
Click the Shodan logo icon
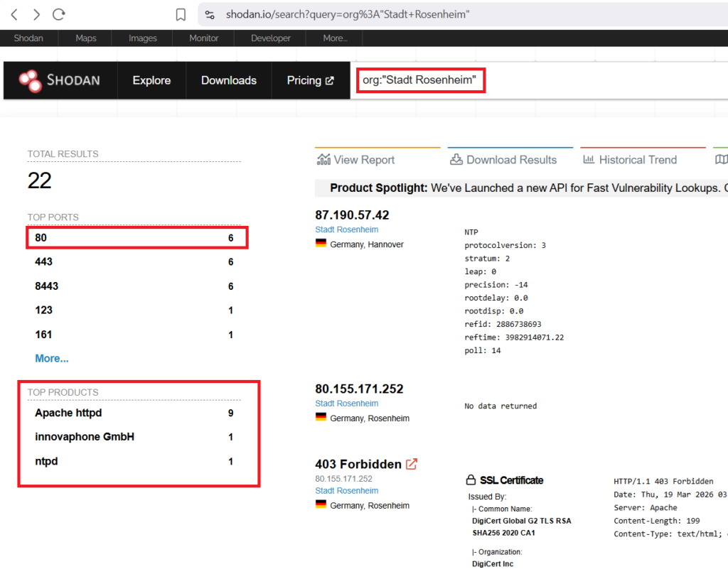point(31,81)
